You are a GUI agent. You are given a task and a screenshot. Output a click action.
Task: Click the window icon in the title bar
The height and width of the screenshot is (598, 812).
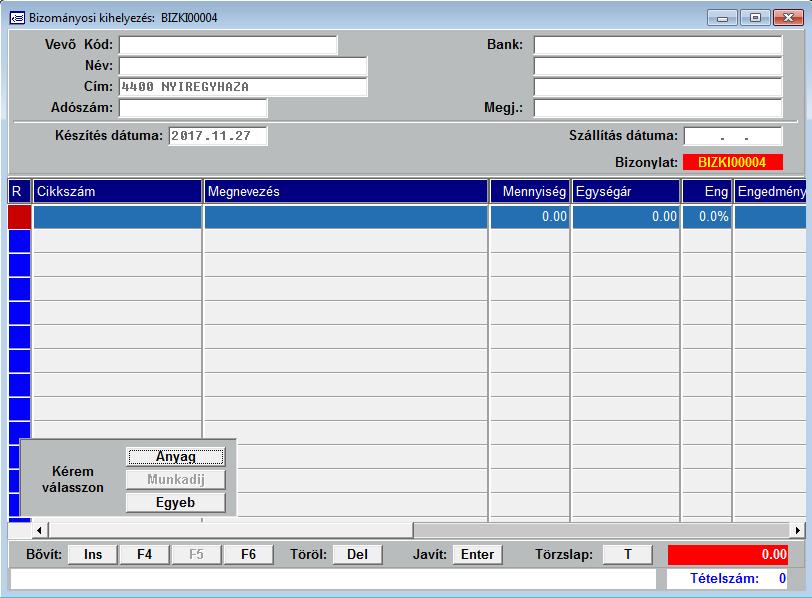[x=17, y=18]
